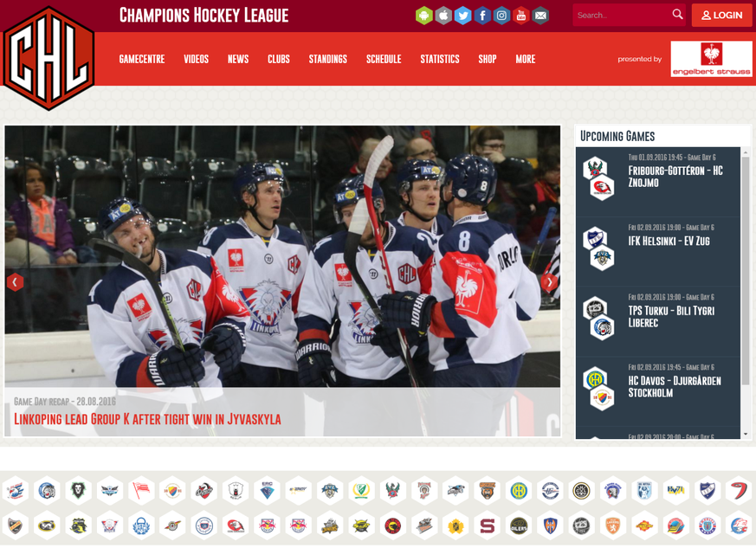Viewport: 756px width, 548px height.
Task: Click the Android app icon in header
Action: point(423,16)
